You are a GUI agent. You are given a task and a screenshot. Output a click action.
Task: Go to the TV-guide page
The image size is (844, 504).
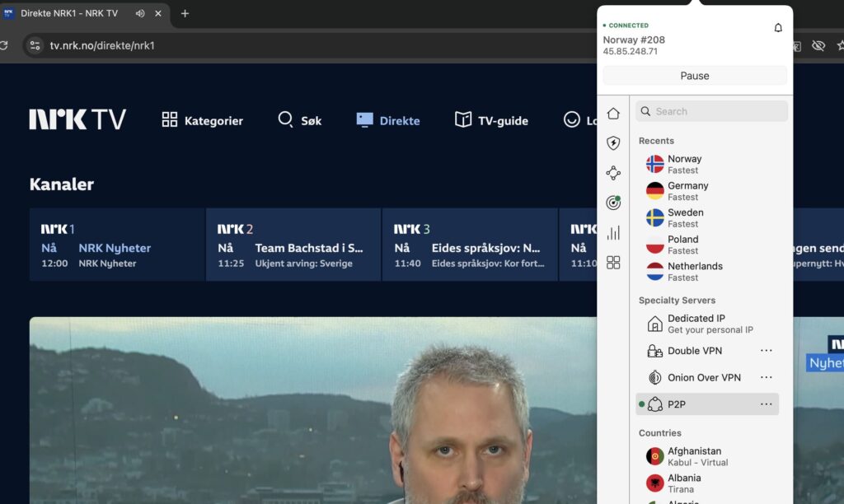pos(491,120)
